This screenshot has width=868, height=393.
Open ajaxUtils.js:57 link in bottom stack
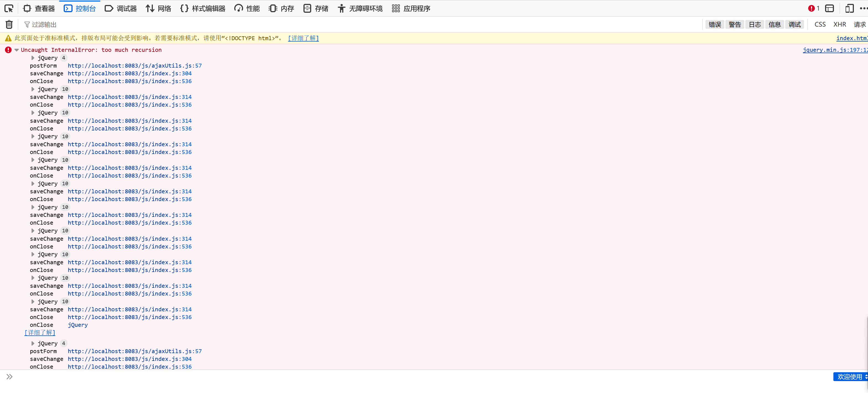tap(135, 351)
